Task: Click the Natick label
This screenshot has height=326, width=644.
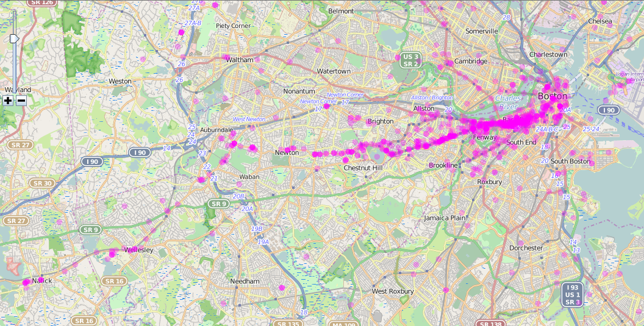Action: tap(42, 281)
